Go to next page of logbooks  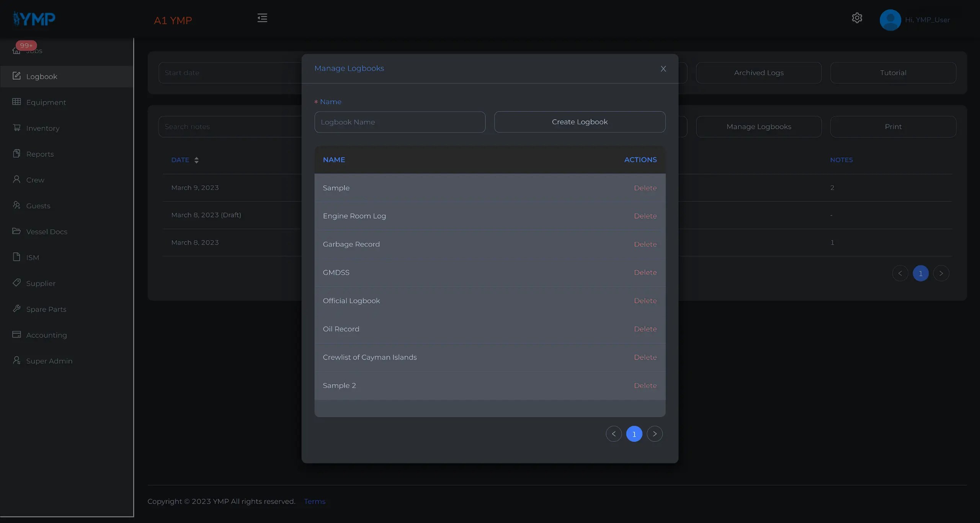click(x=655, y=433)
